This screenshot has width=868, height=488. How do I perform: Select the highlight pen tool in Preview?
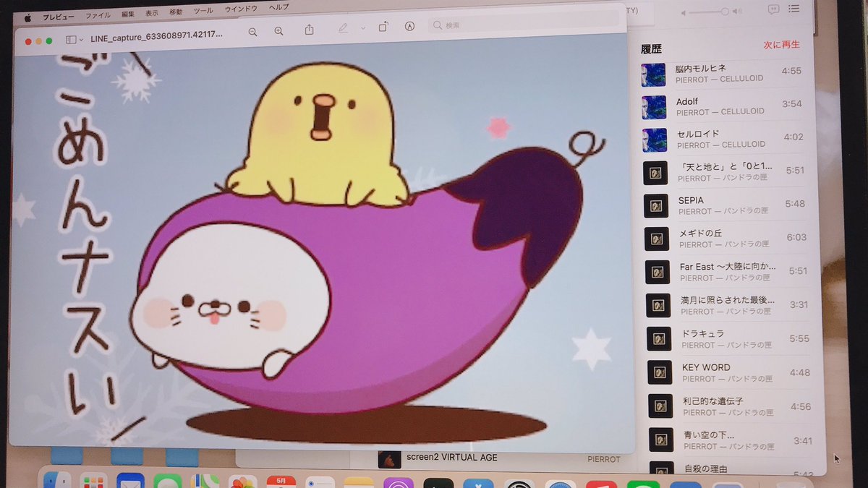pyautogui.click(x=343, y=28)
